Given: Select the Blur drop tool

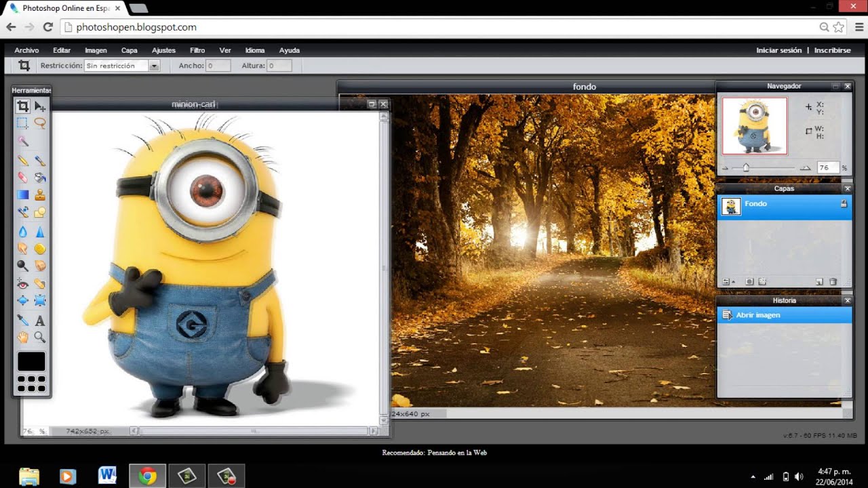Looking at the screenshot, I should [22, 232].
